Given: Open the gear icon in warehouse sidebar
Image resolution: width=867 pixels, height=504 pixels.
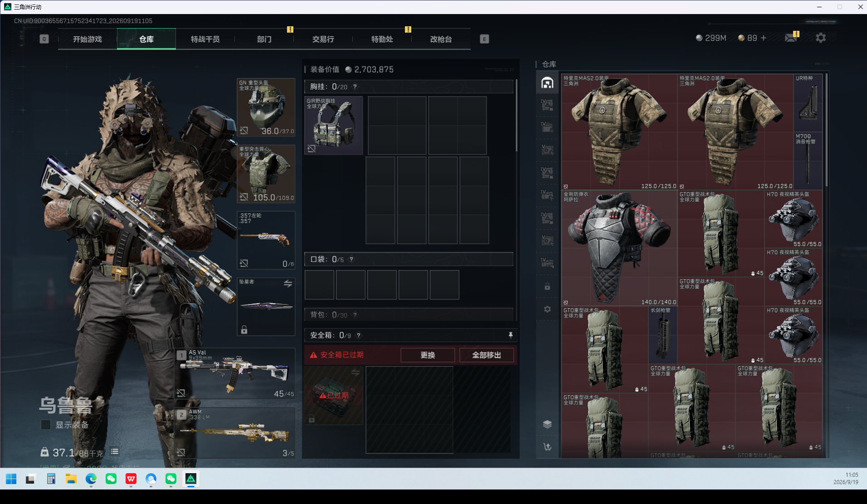Looking at the screenshot, I should click(547, 309).
